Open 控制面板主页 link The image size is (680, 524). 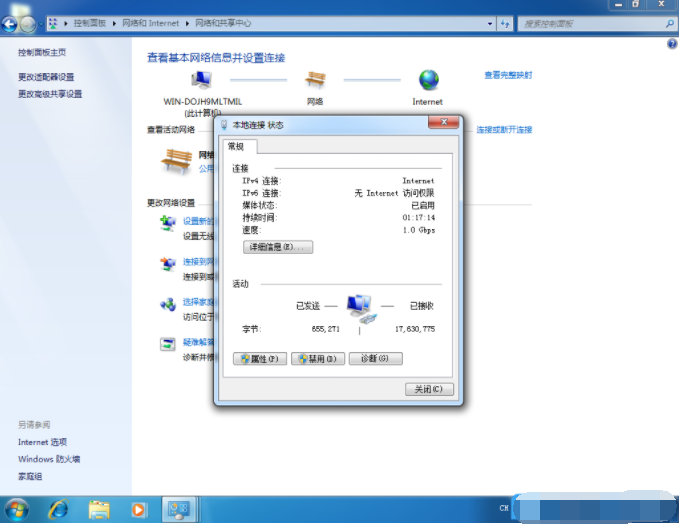(42, 52)
